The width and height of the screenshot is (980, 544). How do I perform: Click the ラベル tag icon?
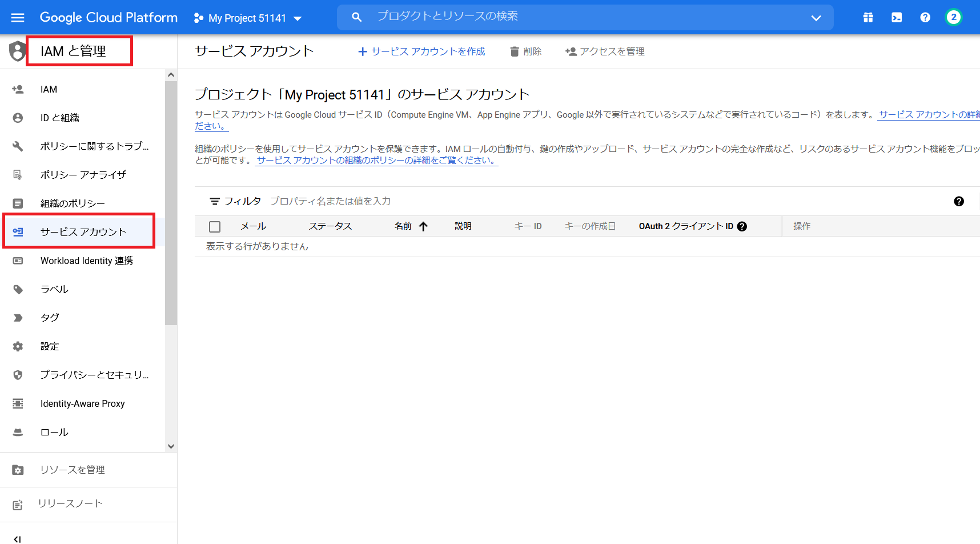coord(18,289)
